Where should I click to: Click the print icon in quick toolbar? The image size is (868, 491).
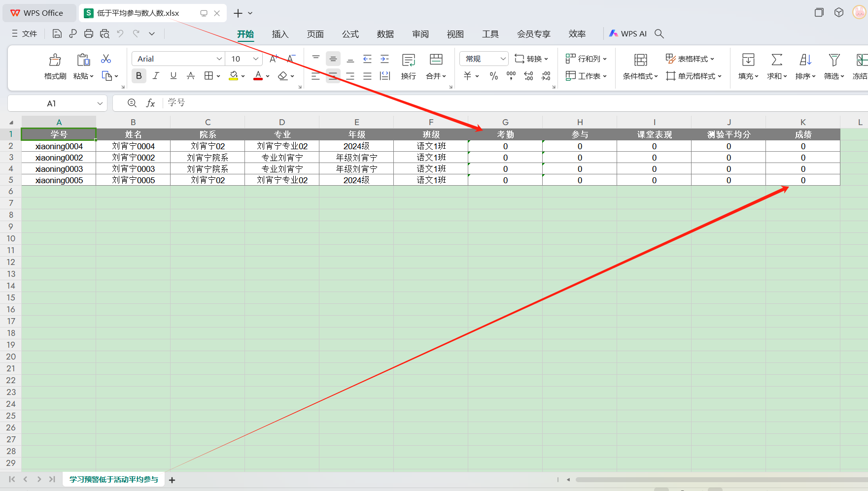pyautogui.click(x=89, y=33)
